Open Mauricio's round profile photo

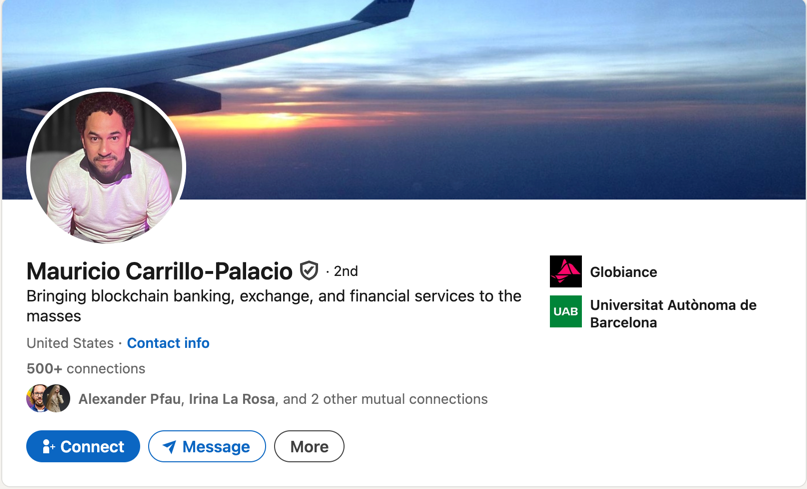click(106, 166)
